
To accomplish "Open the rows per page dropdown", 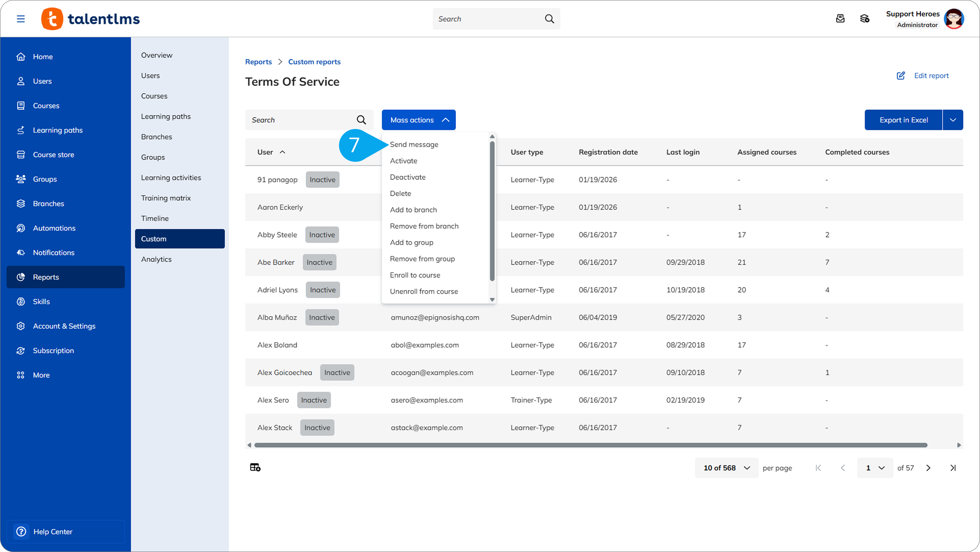I will pyautogui.click(x=726, y=468).
